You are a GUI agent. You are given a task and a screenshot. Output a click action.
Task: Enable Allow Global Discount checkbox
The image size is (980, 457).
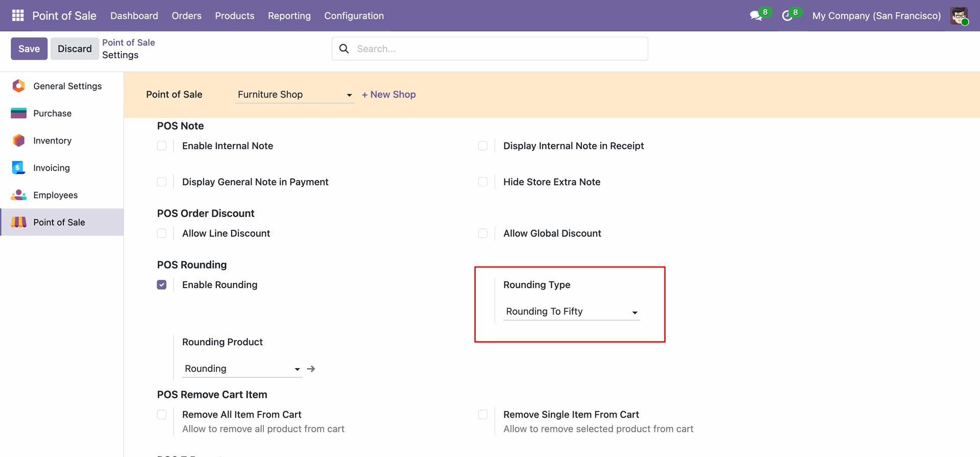pyautogui.click(x=483, y=233)
